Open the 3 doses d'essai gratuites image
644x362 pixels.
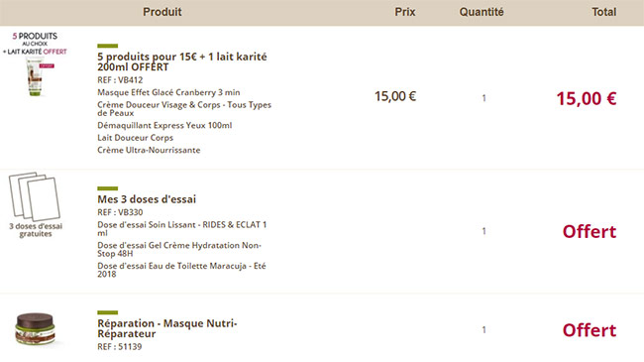click(36, 204)
